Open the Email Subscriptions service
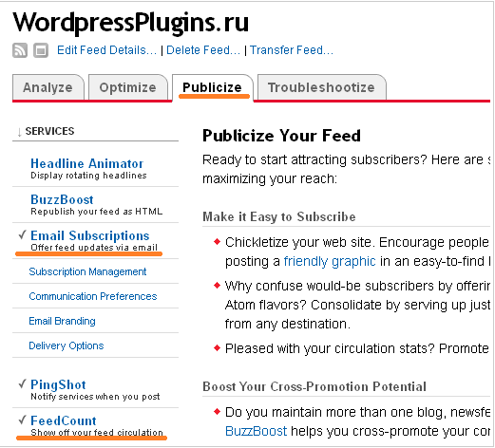 point(90,235)
